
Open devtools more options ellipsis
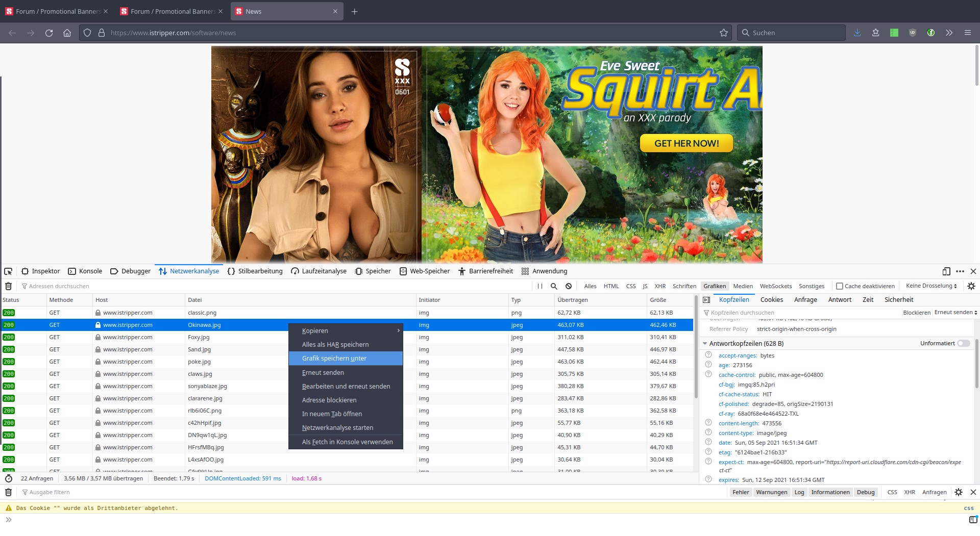pos(960,271)
